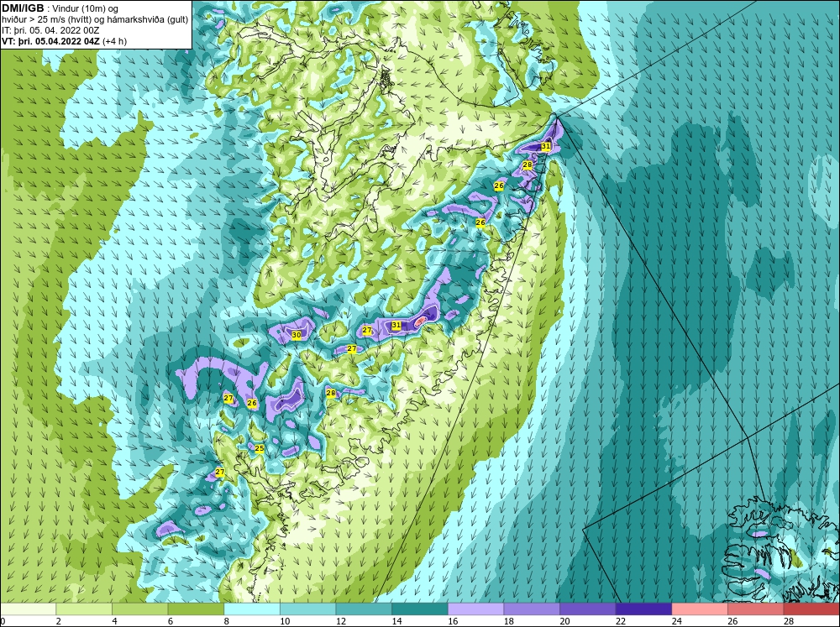Click the 8–10 m/s light cyan legend swatch

click(252, 609)
